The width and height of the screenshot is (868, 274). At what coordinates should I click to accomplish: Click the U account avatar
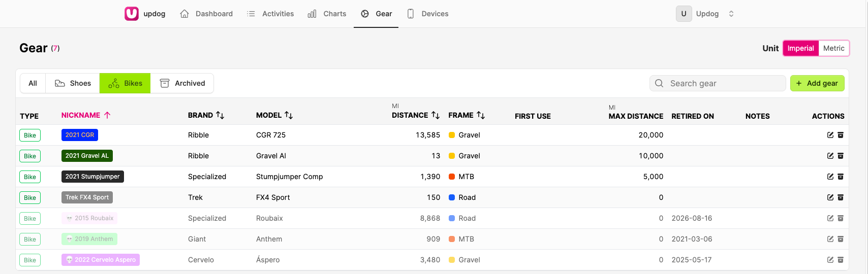[x=684, y=14]
